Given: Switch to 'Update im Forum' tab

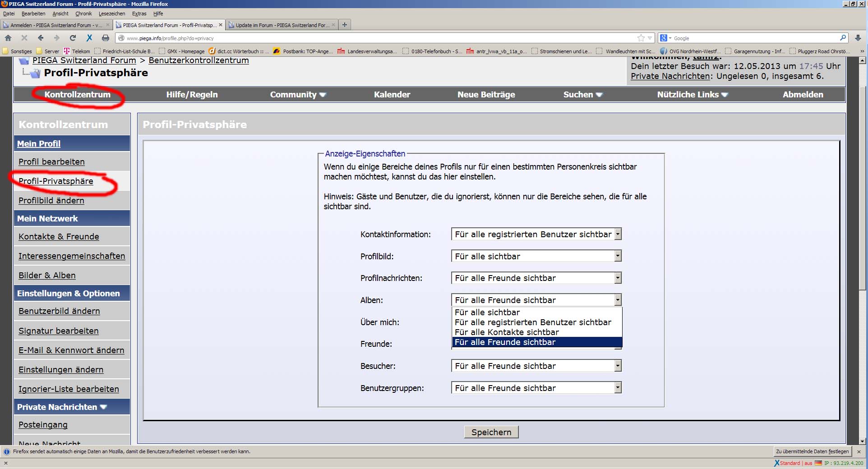Looking at the screenshot, I should 282,25.
